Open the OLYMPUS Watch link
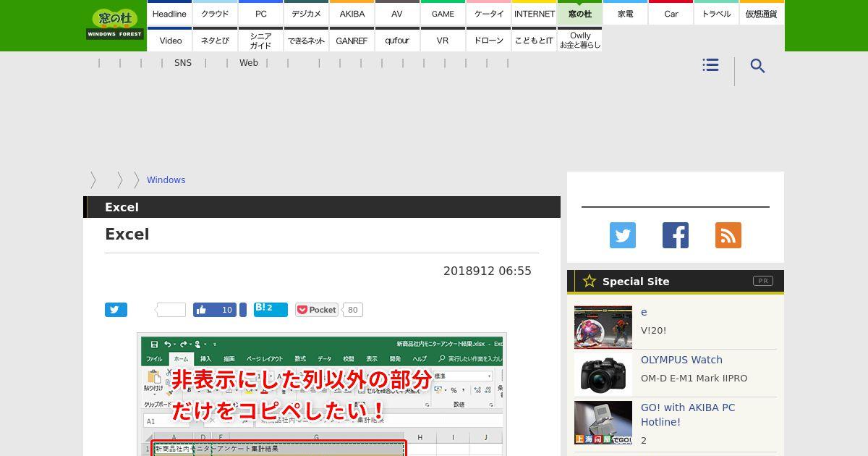The width and height of the screenshot is (868, 456). tap(681, 360)
